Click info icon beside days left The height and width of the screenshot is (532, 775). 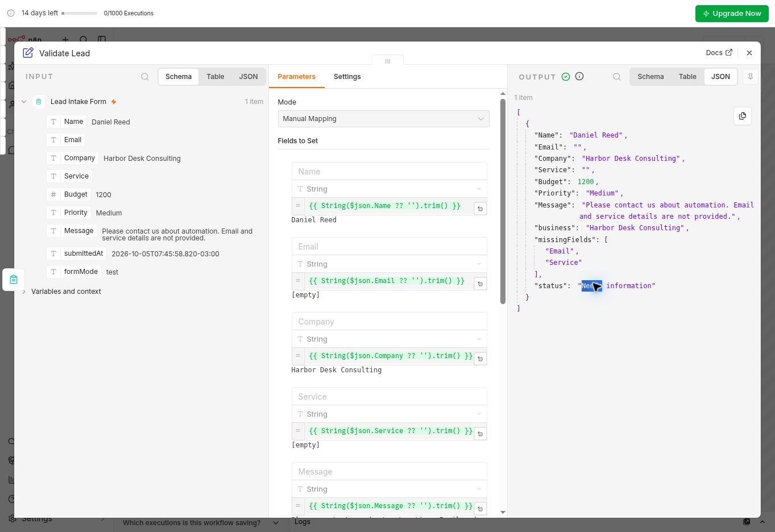pyautogui.click(x=11, y=13)
